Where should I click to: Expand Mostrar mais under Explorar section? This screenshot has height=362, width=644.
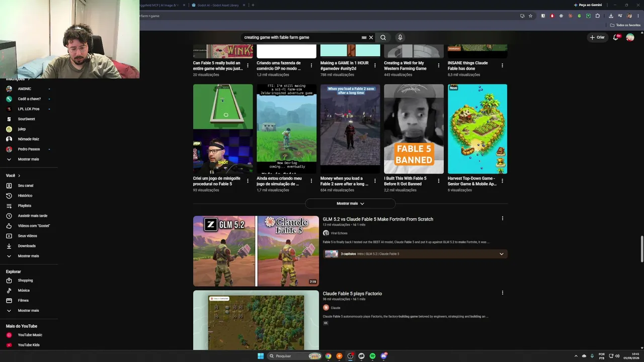coord(29,310)
